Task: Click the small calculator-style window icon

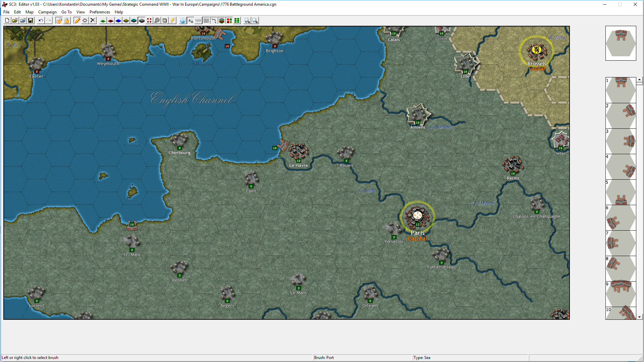Action: 165,21
